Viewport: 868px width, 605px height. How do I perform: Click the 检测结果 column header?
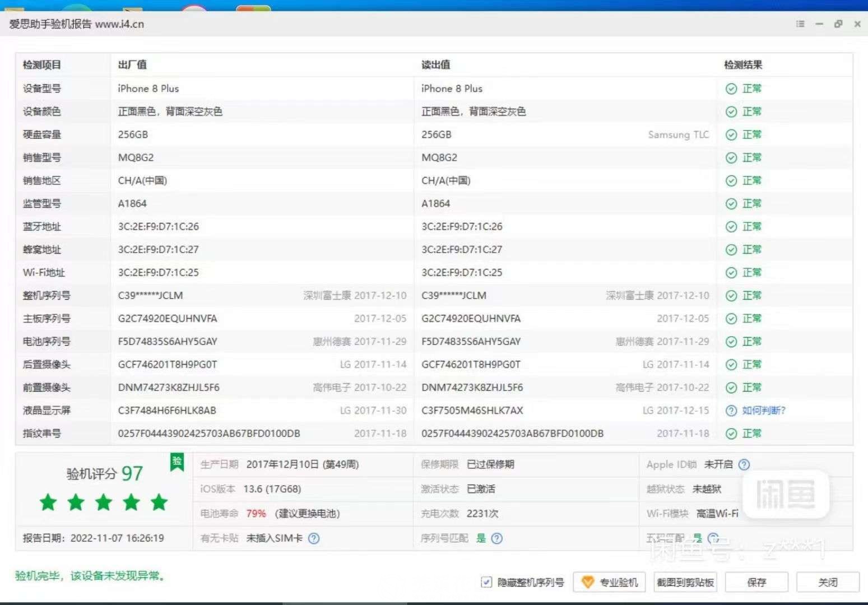pos(743,65)
